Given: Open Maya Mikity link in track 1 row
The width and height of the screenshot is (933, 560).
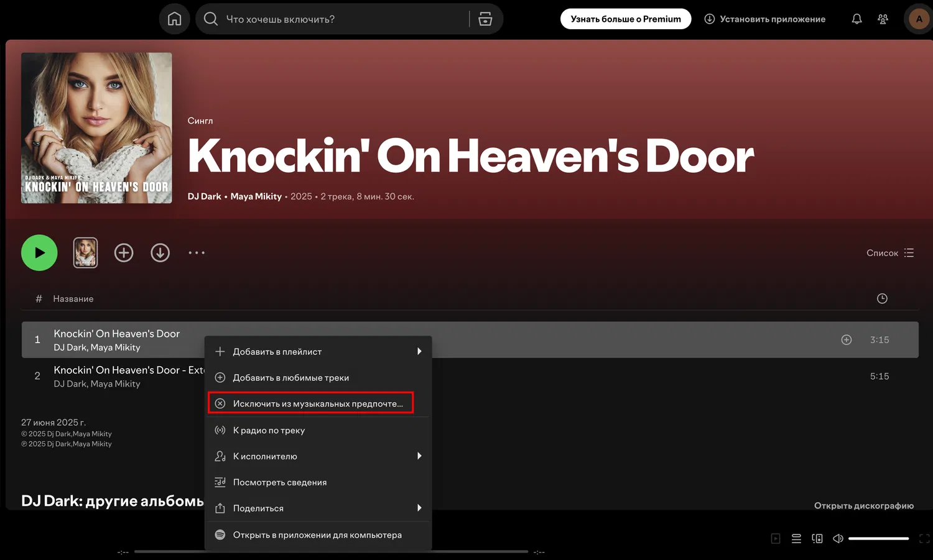Looking at the screenshot, I should pos(115,348).
